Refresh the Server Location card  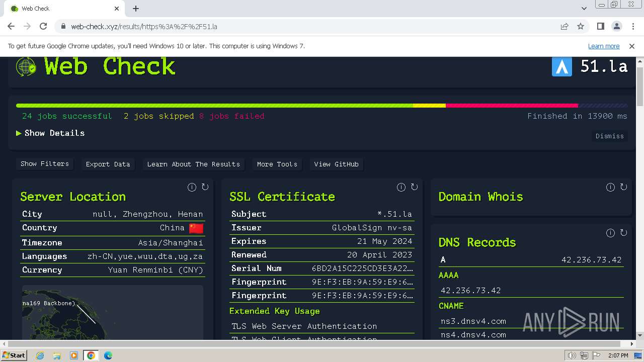click(205, 187)
